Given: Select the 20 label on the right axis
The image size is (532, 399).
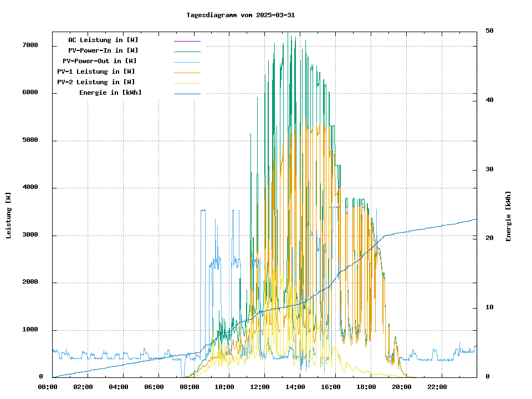Looking at the screenshot, I should click(489, 238).
